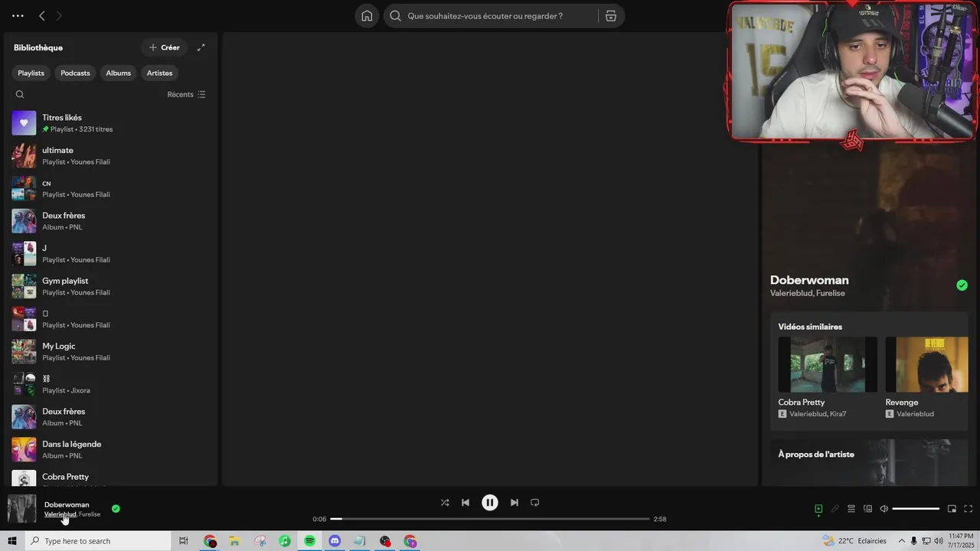Open Discord from the taskbar
Viewport: 980px width, 551px height.
335,541
